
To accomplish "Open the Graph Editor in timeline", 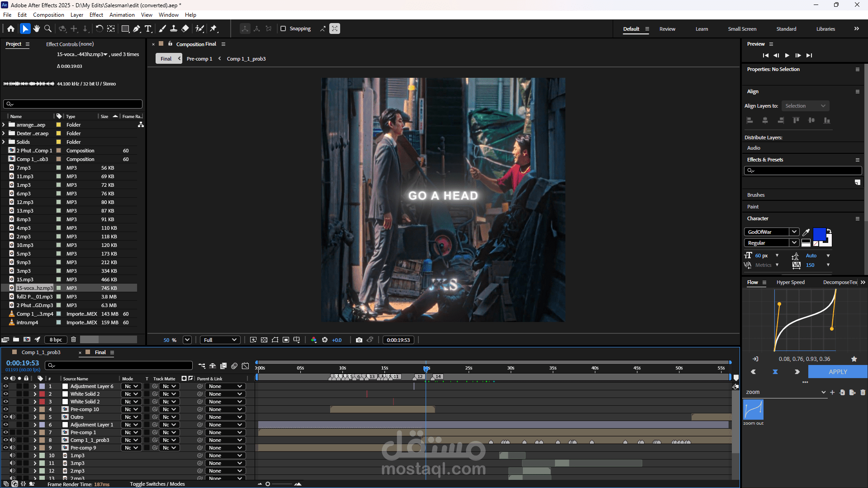I will (x=245, y=366).
